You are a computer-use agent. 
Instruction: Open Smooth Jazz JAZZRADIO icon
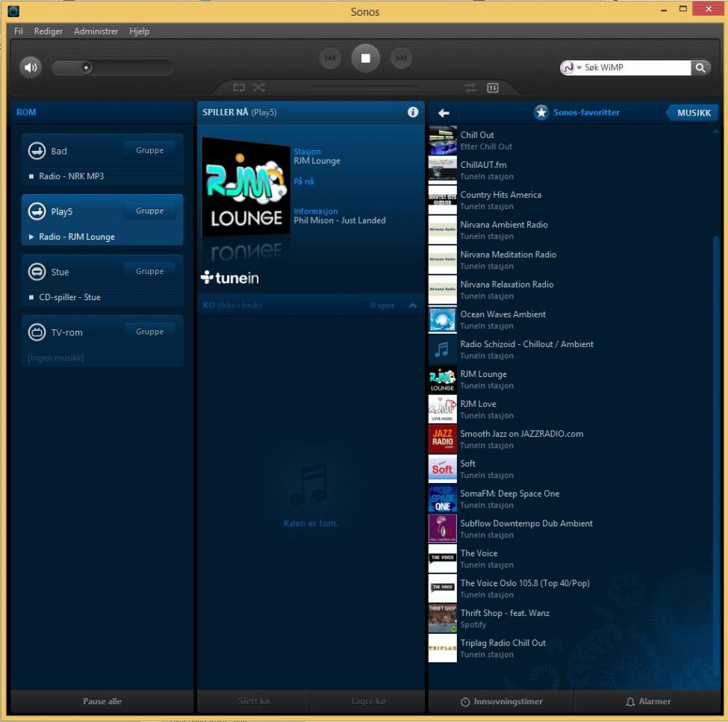(x=443, y=439)
